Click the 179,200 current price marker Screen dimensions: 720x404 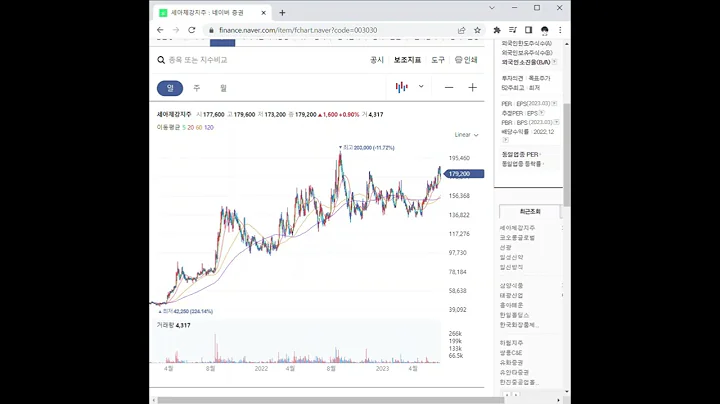click(464, 174)
